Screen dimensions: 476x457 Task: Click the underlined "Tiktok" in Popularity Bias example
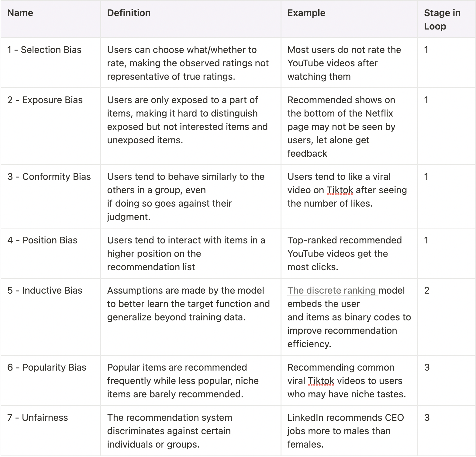click(321, 381)
